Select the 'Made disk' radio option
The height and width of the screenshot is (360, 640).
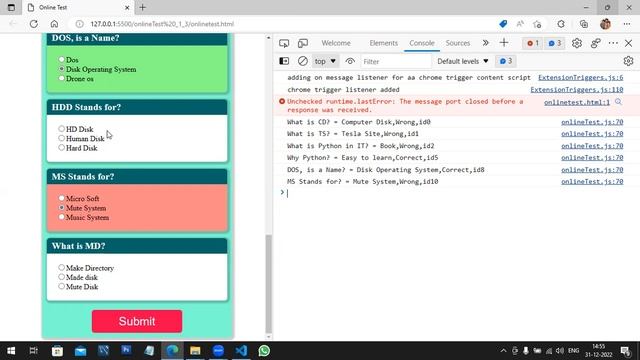61,277
